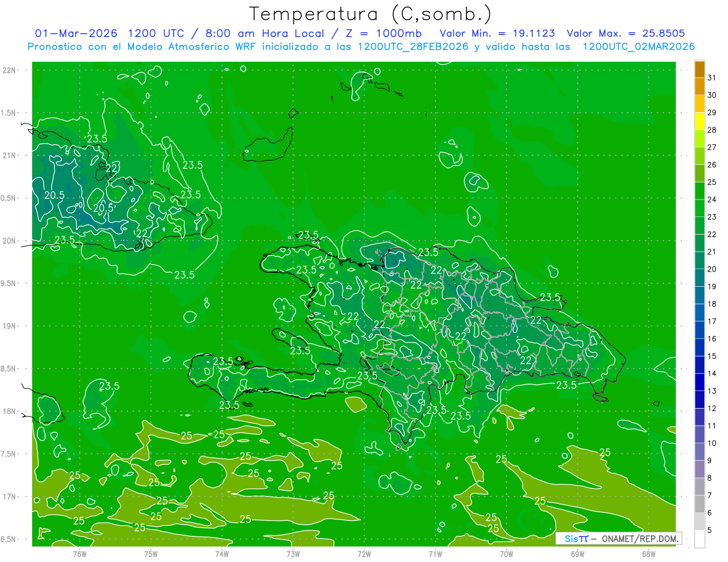Click the colorbar label "7"

[710, 495]
